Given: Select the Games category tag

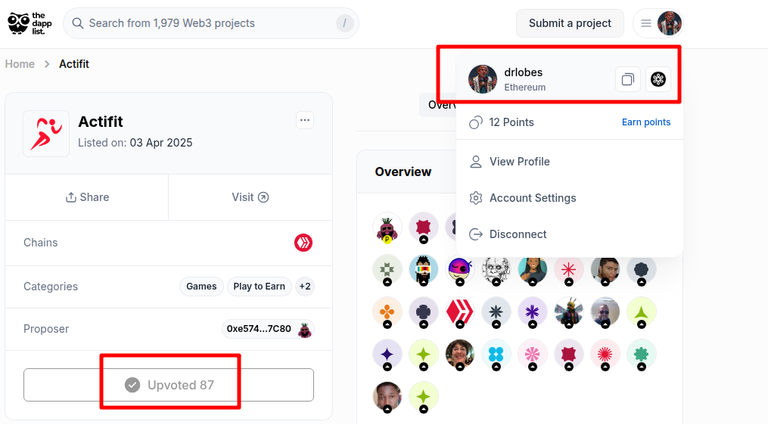Looking at the screenshot, I should point(201,286).
